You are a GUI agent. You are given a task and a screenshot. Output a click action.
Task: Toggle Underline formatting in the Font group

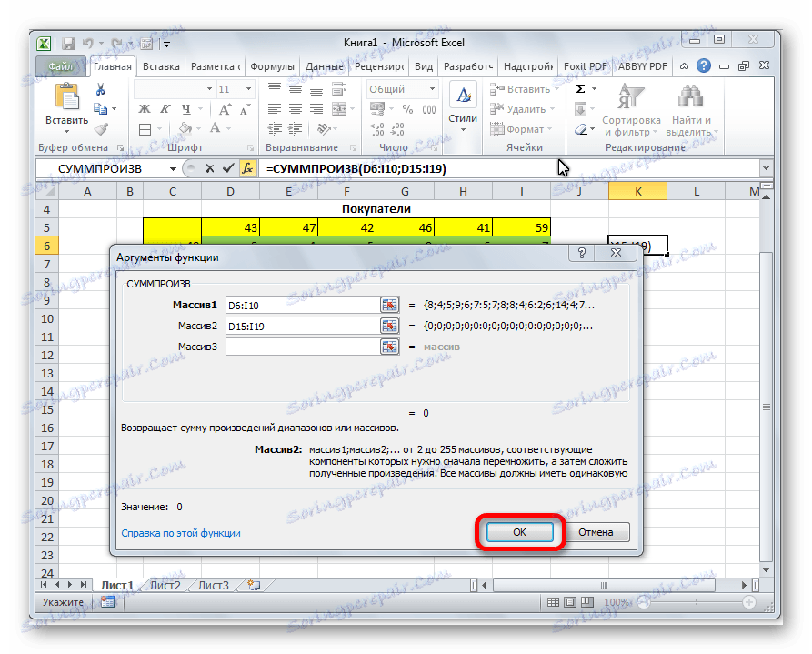185,108
